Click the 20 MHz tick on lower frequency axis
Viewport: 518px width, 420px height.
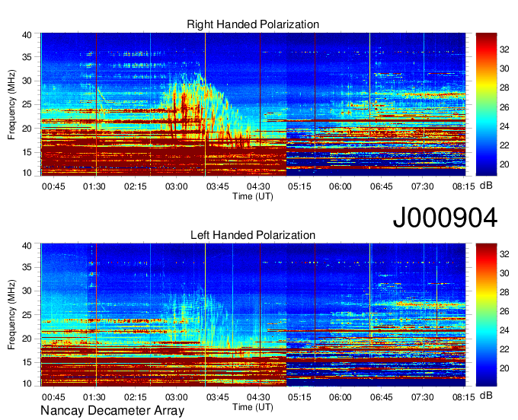(x=27, y=339)
